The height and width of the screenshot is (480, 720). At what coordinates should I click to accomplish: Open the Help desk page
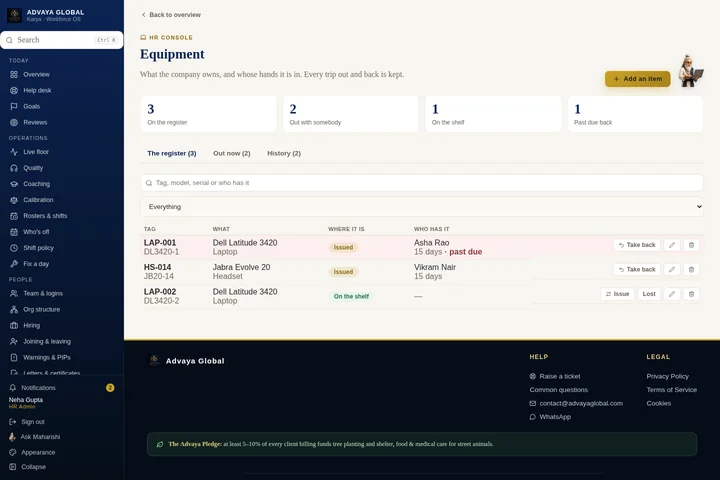(37, 90)
